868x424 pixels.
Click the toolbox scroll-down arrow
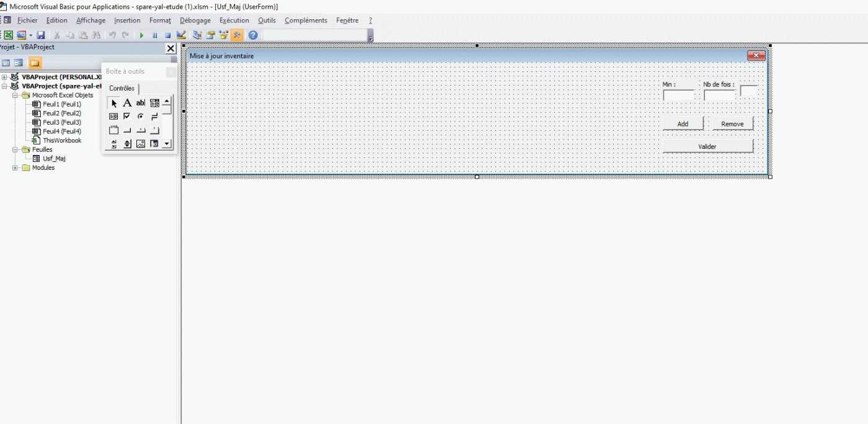[167, 144]
